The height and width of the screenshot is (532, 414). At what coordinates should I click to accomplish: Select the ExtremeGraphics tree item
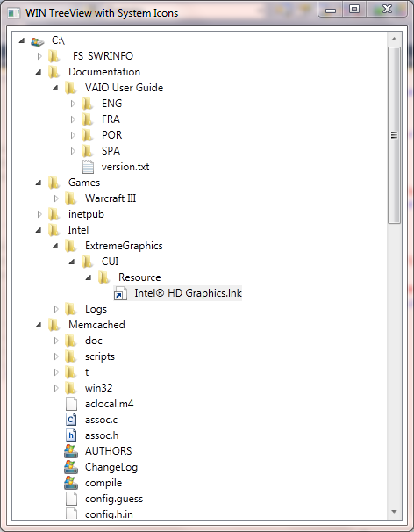click(124, 246)
